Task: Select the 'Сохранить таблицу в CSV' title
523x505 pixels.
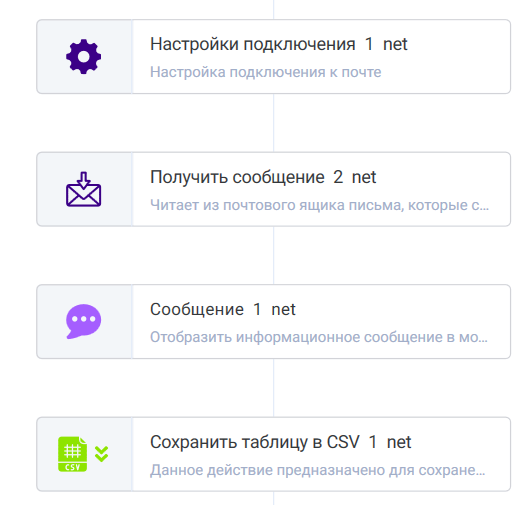Action: click(255, 442)
